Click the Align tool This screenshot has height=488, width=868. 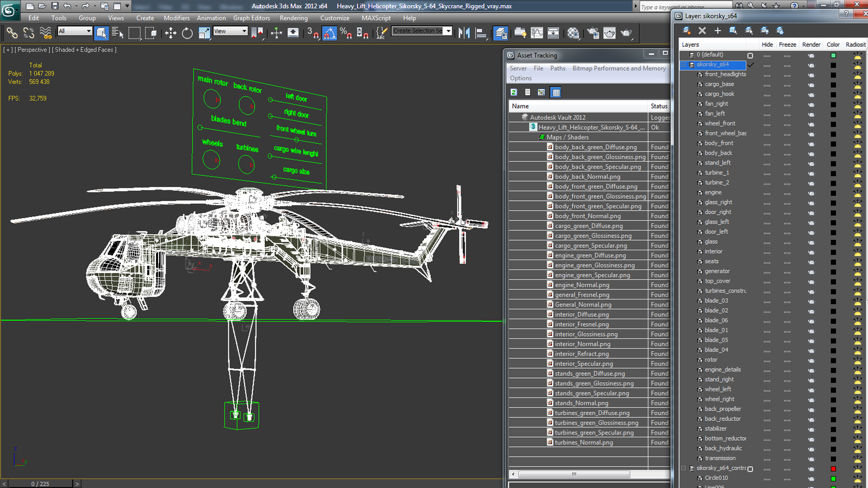pos(481,33)
